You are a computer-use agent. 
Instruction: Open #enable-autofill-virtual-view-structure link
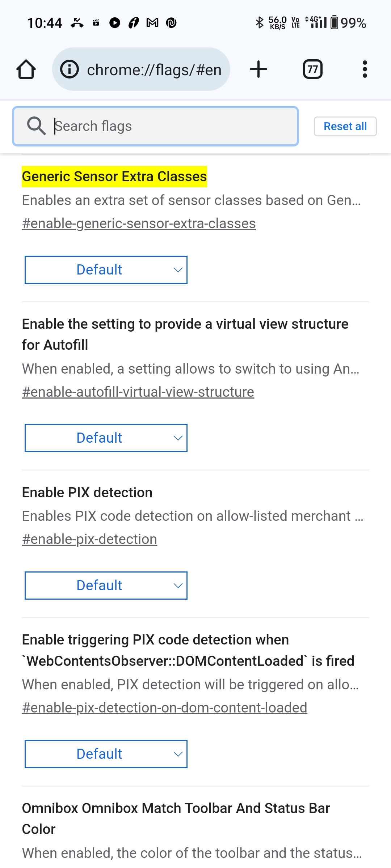tap(138, 392)
